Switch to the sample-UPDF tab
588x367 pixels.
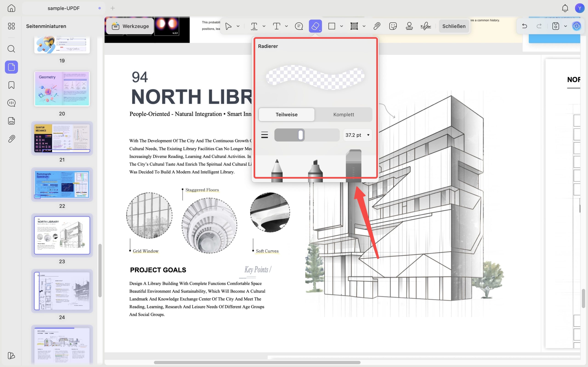click(x=64, y=8)
